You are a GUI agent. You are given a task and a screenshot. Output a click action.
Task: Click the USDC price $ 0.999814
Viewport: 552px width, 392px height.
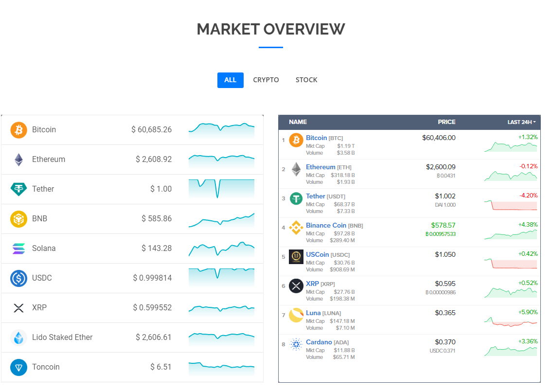coord(152,278)
